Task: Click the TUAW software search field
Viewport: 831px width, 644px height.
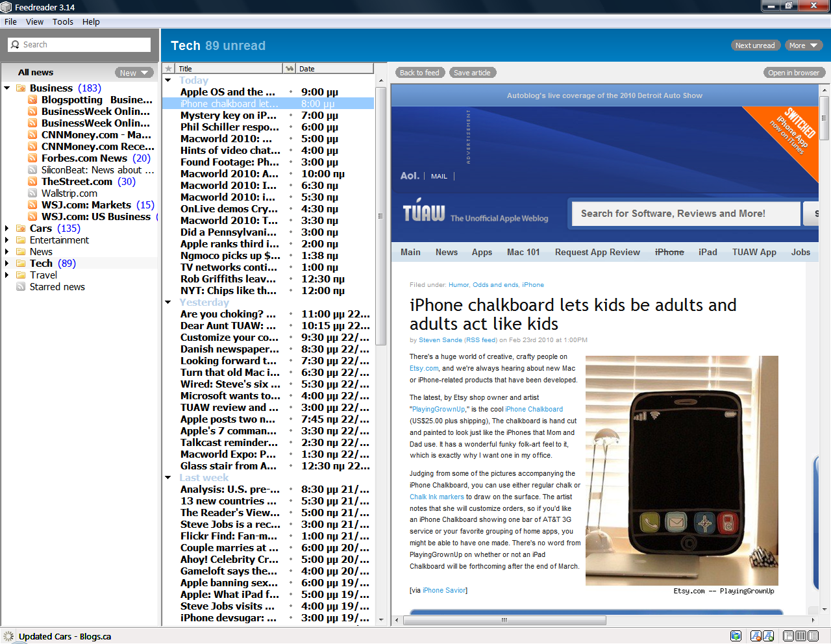Action: tap(686, 214)
